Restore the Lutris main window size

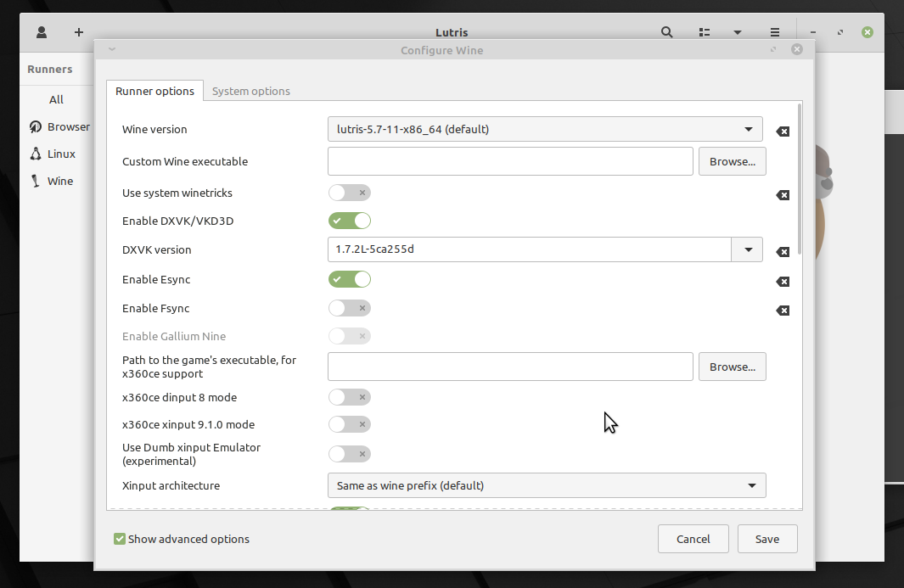coord(840,32)
